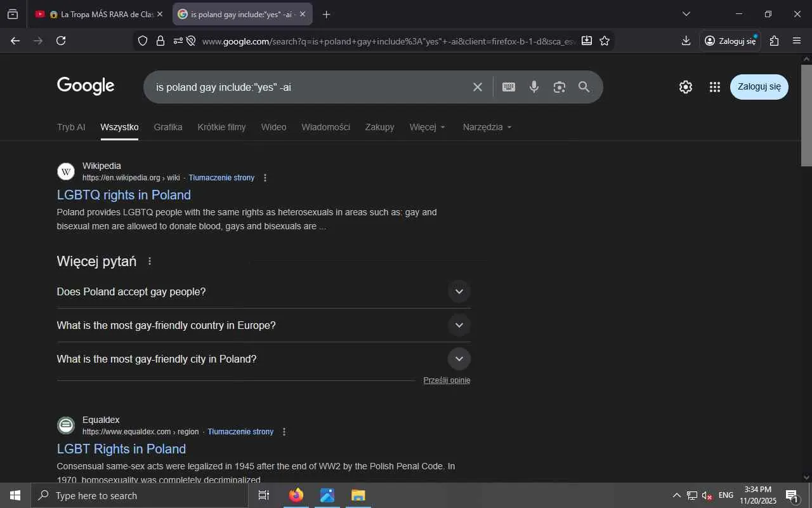This screenshot has width=812, height=508.
Task: Search by image with Google Lens
Action: click(x=559, y=87)
